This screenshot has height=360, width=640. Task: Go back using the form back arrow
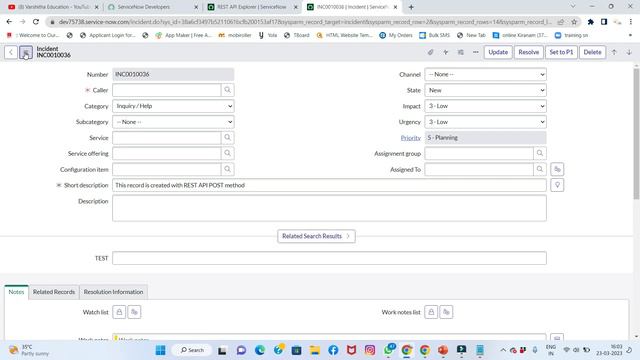tap(11, 52)
